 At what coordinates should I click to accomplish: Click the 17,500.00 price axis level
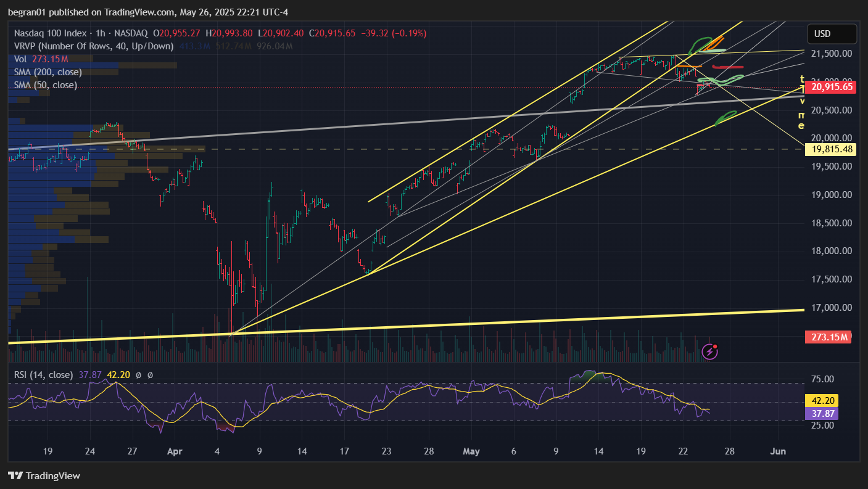(x=832, y=279)
